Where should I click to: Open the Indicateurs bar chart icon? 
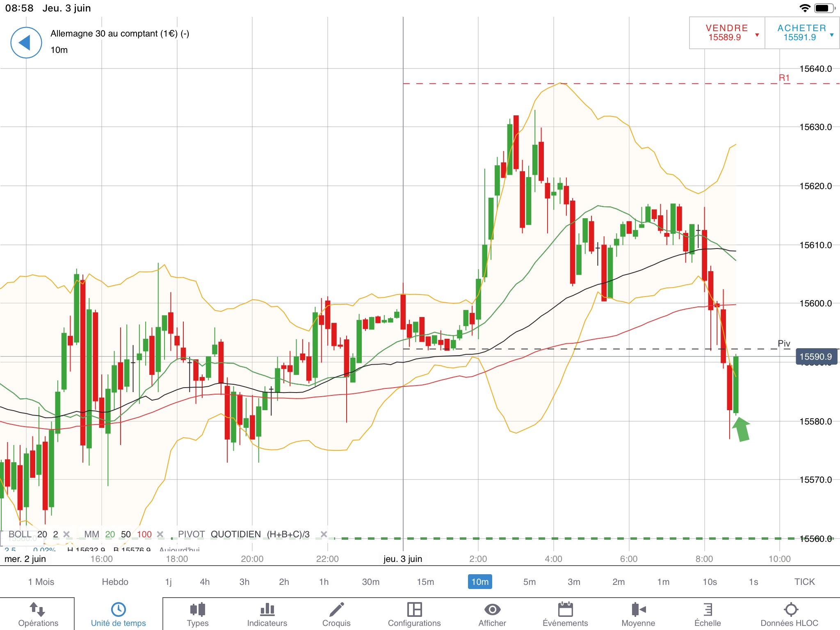pos(267,610)
